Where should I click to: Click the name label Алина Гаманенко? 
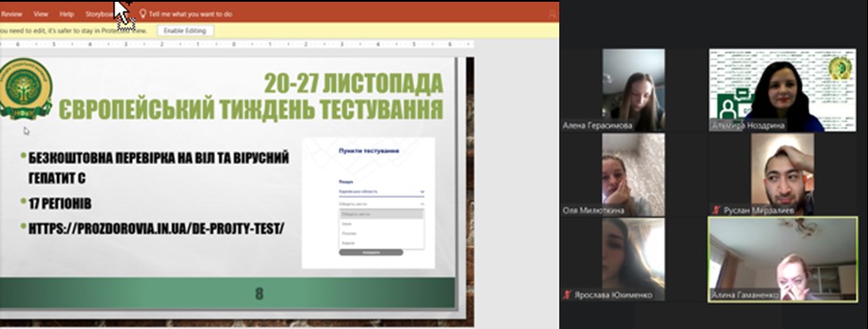tap(746, 295)
